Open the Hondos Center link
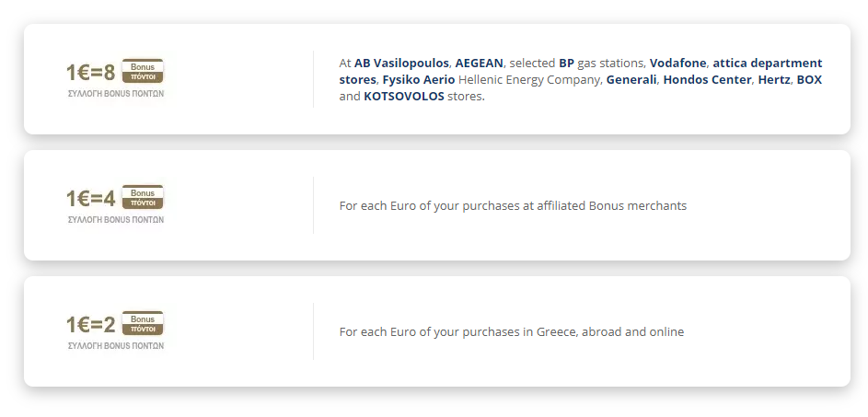Image resolution: width=868 pixels, height=417 pixels. tap(708, 80)
